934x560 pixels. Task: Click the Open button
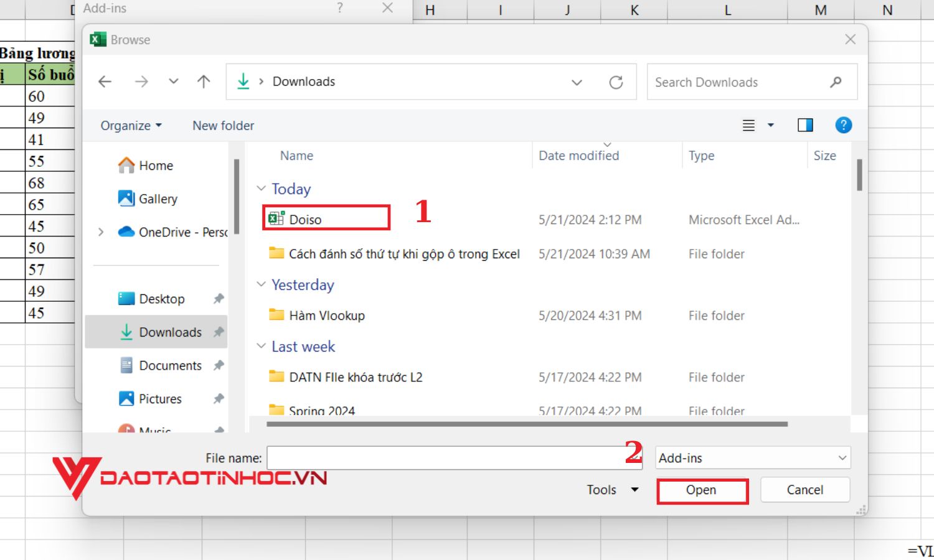702,490
